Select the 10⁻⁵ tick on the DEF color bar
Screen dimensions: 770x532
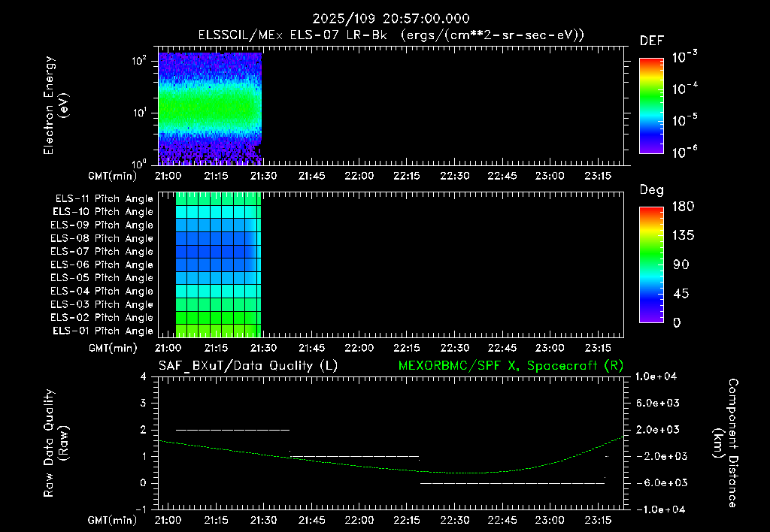point(684,120)
